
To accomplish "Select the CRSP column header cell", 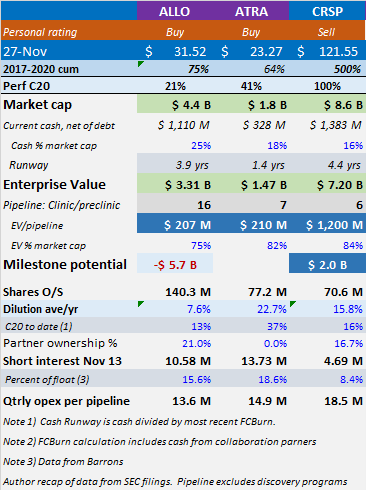I will coord(327,11).
